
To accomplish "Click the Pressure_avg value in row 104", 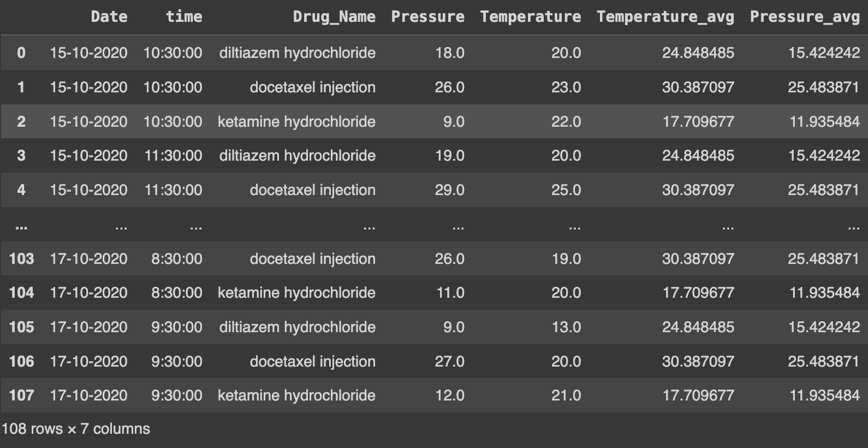I will click(x=824, y=293).
